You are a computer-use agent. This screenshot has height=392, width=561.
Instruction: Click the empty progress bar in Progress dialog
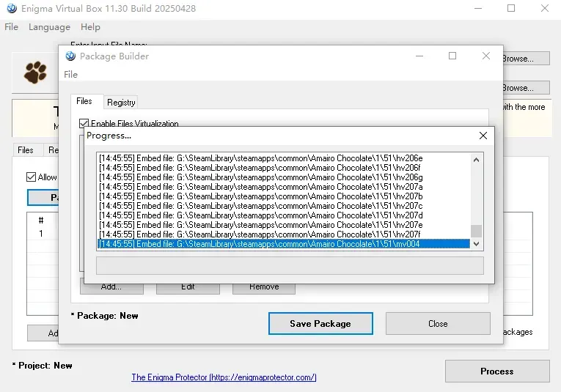pyautogui.click(x=290, y=265)
